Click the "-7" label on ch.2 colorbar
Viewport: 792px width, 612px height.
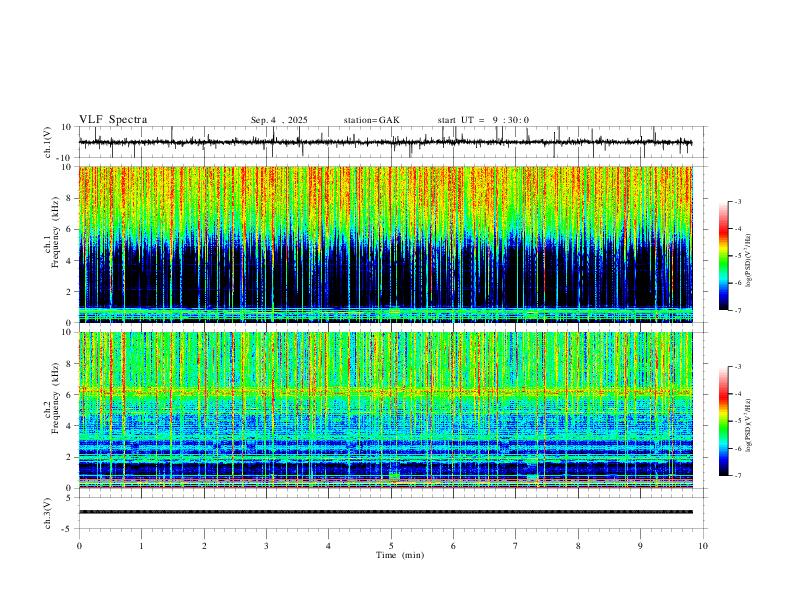(x=738, y=476)
